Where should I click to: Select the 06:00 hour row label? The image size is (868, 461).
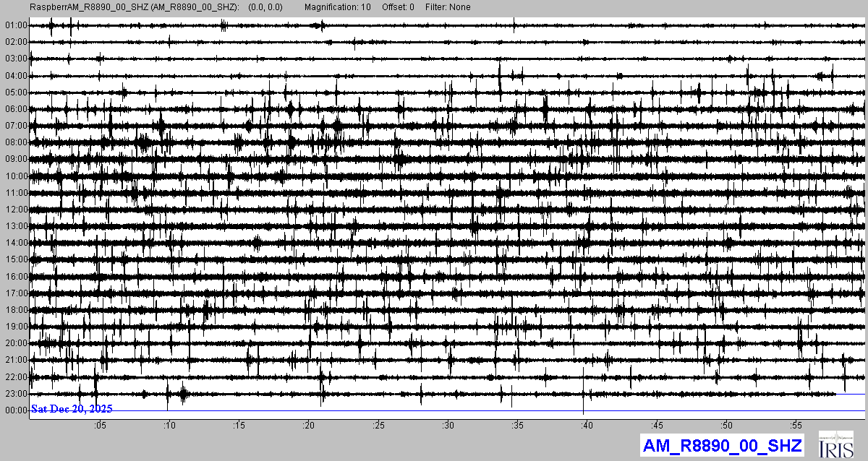[16, 109]
